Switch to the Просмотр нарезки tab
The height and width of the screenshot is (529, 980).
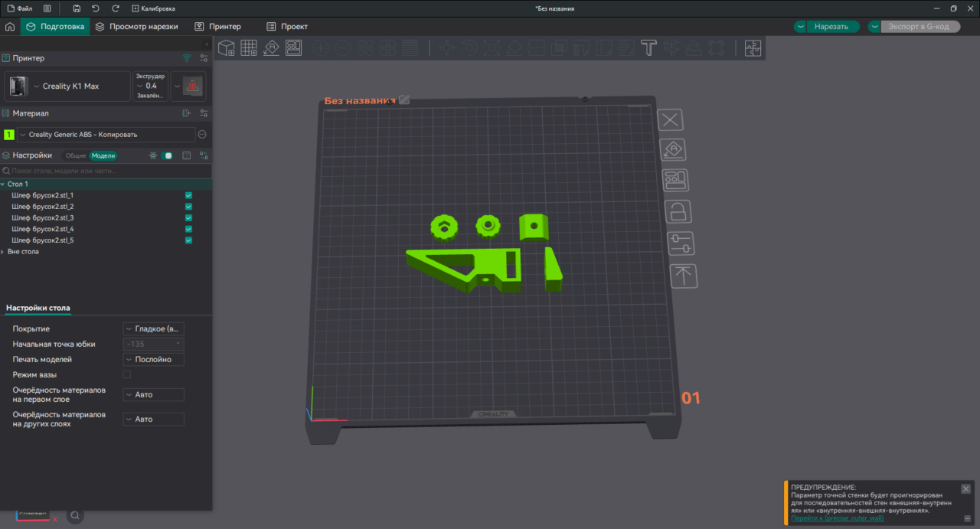pyautogui.click(x=136, y=26)
